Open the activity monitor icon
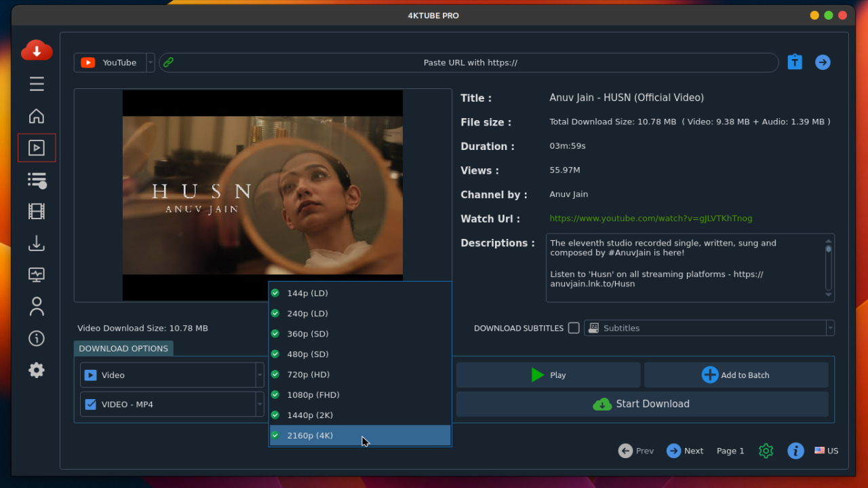Image resolution: width=868 pixels, height=488 pixels. 37,275
